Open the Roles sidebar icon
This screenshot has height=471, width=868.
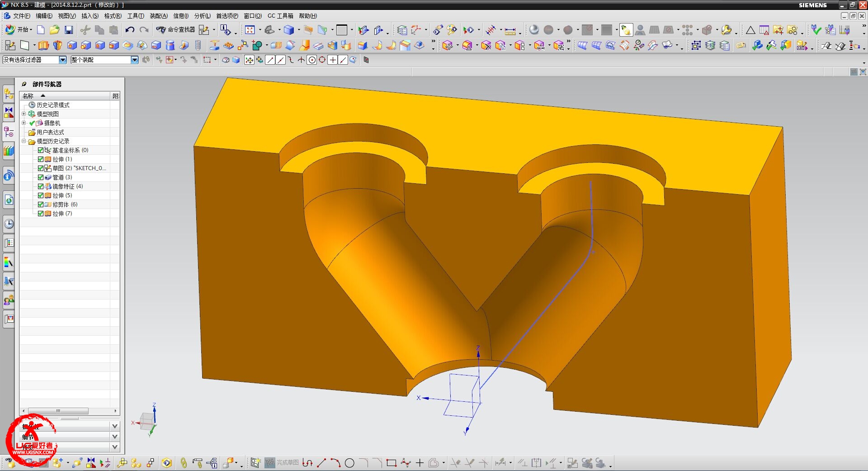click(9, 300)
